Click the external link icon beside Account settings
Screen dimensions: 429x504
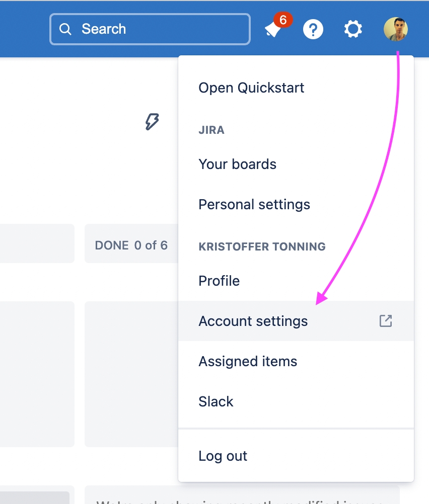coord(386,320)
